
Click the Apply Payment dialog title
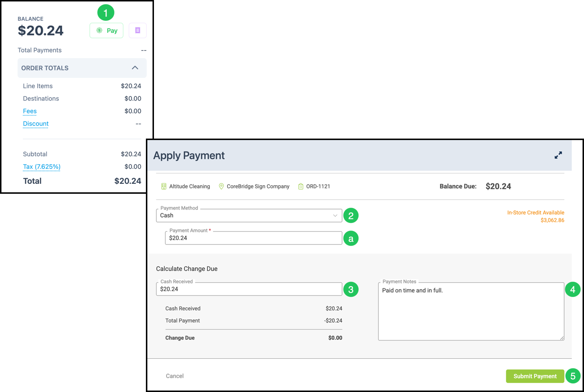tap(189, 156)
